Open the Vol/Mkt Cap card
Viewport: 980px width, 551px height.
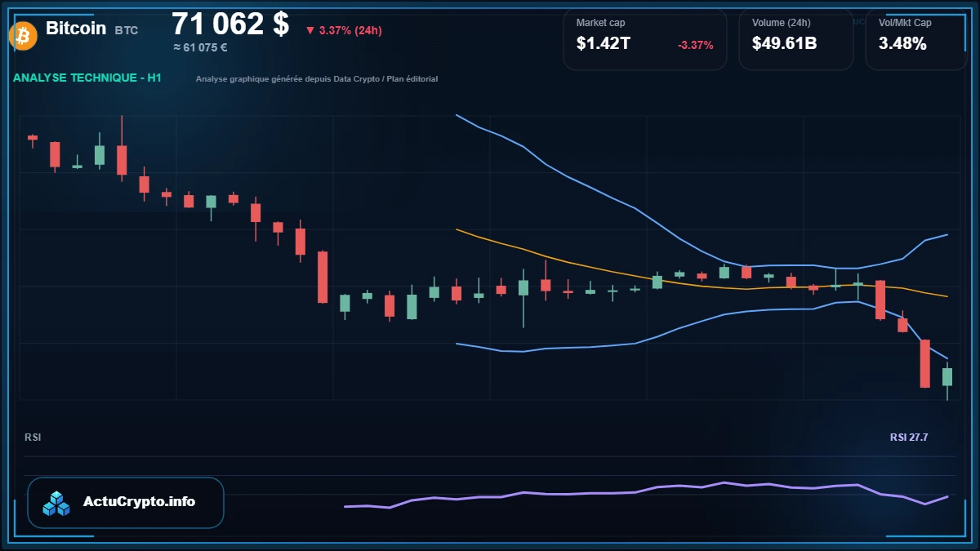tap(916, 39)
